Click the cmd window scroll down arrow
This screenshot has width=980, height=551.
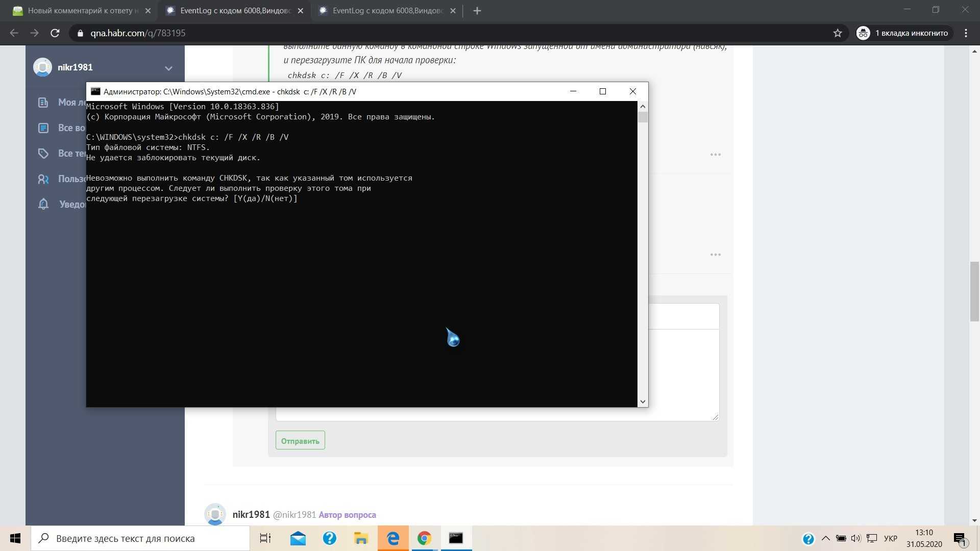[643, 402]
